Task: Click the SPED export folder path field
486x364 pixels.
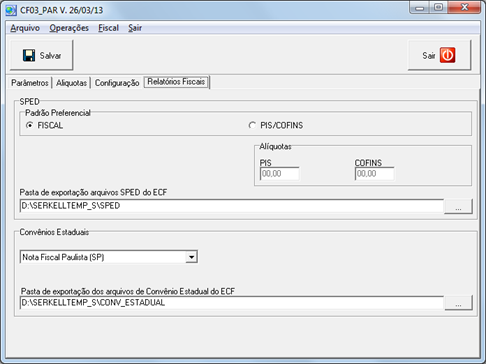Action: point(232,206)
